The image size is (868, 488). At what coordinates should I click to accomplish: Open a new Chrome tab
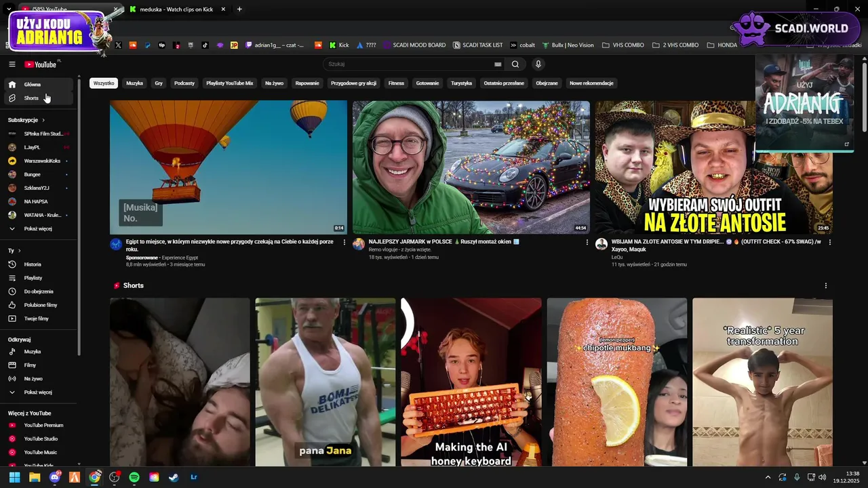click(239, 9)
